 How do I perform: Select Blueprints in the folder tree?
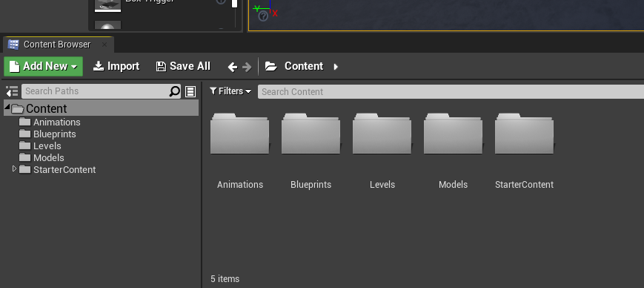tap(55, 134)
